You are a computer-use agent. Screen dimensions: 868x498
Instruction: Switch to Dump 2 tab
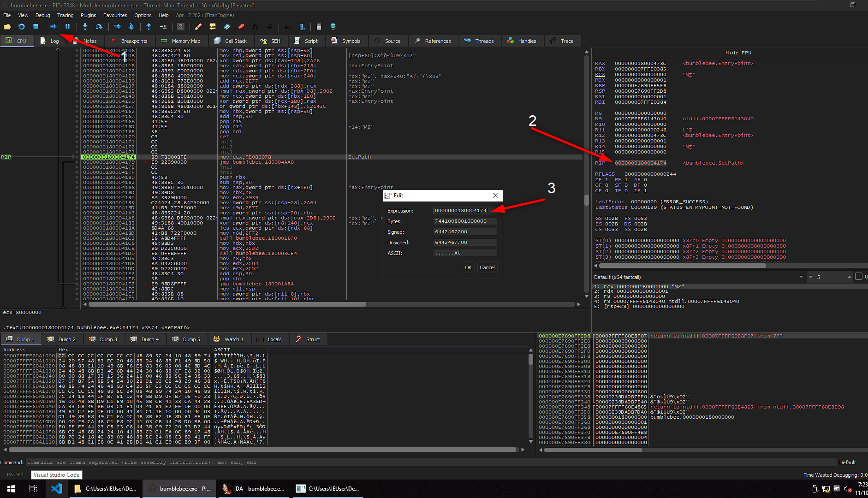pos(62,339)
